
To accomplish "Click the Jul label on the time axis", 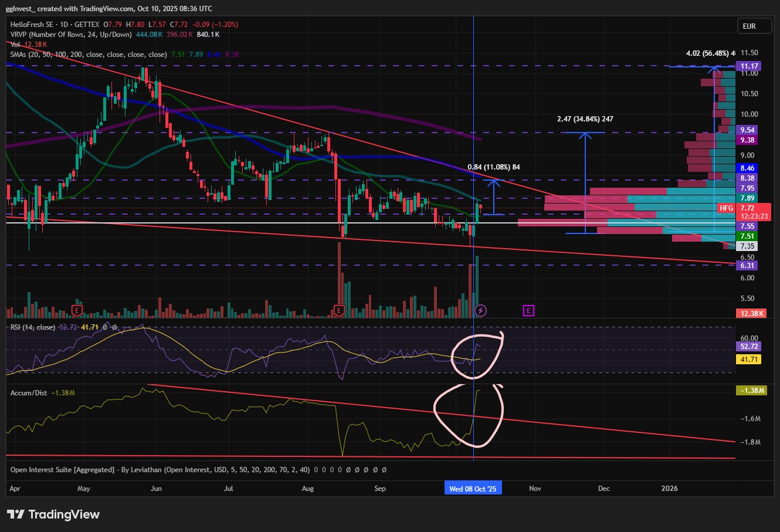I will (228, 489).
